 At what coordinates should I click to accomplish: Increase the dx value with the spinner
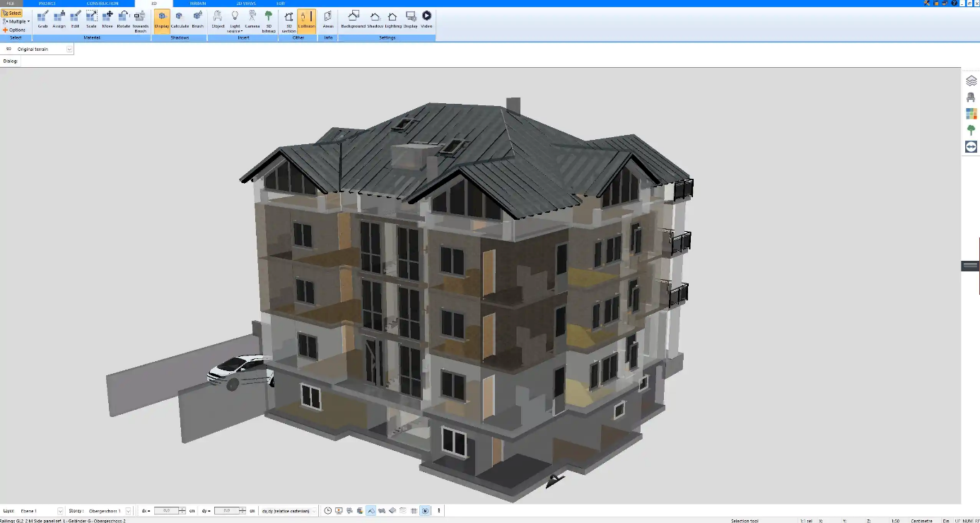(182, 508)
